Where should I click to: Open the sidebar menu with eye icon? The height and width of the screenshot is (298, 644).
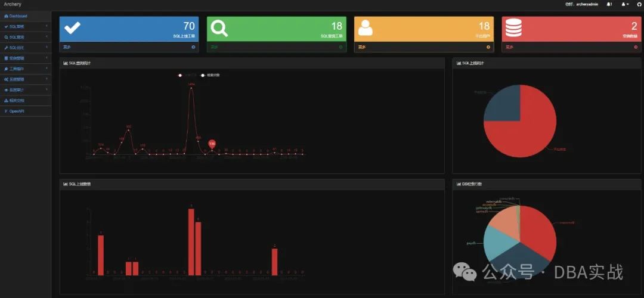[x=26, y=90]
